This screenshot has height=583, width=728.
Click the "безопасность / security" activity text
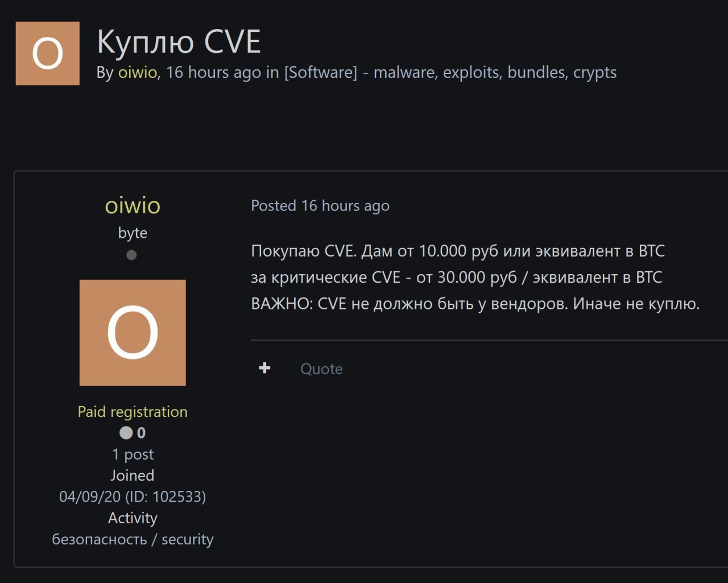pos(133,539)
